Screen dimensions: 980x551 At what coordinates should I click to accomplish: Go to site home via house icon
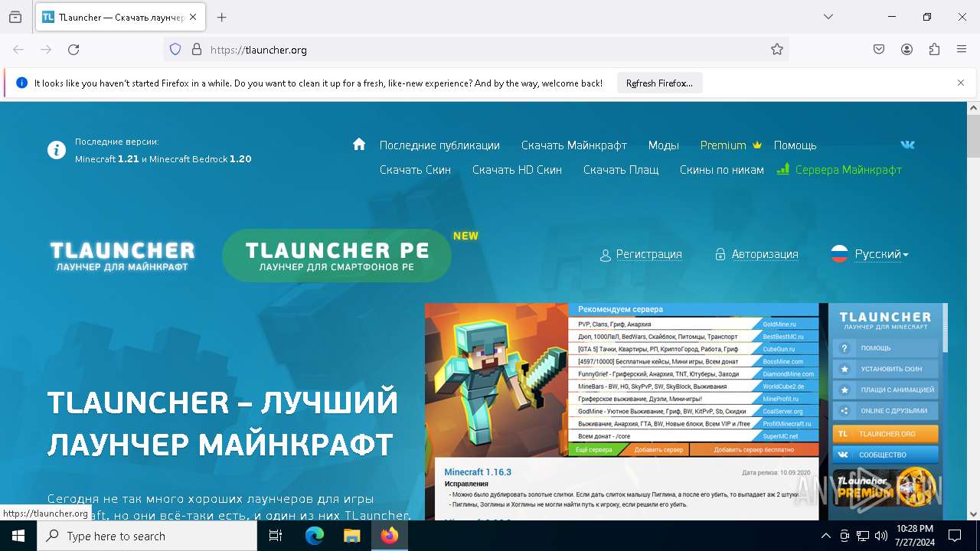(359, 144)
